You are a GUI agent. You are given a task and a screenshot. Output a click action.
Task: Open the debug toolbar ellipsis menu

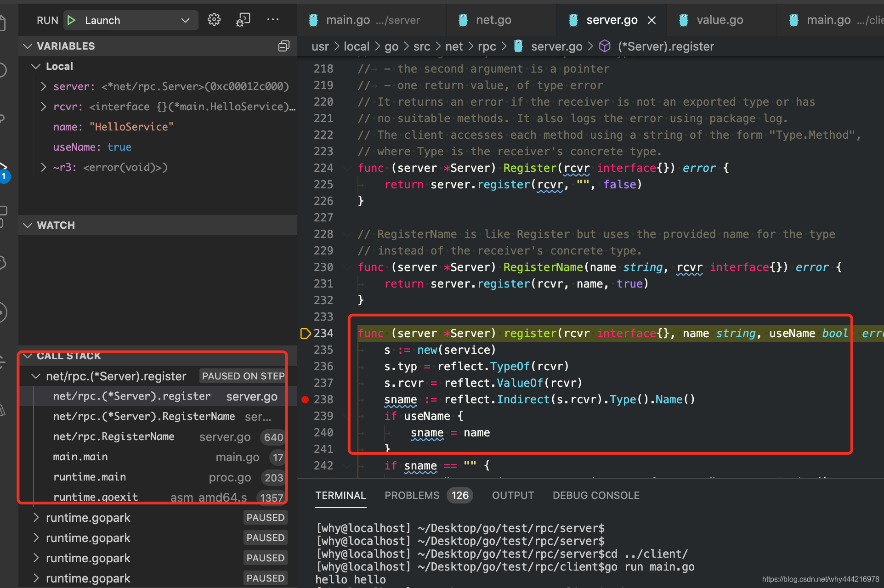(x=273, y=20)
